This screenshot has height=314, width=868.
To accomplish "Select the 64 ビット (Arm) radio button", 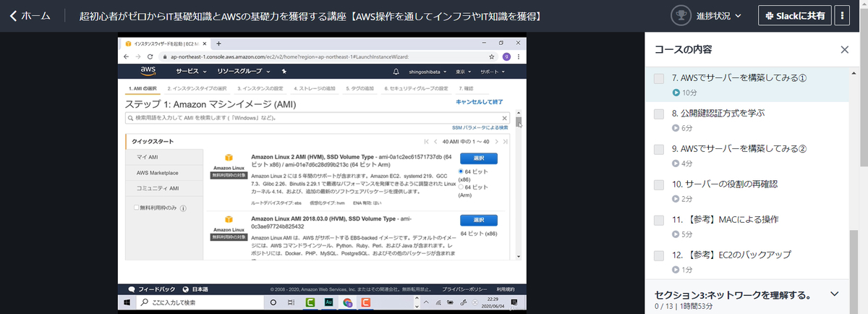I will click(462, 187).
